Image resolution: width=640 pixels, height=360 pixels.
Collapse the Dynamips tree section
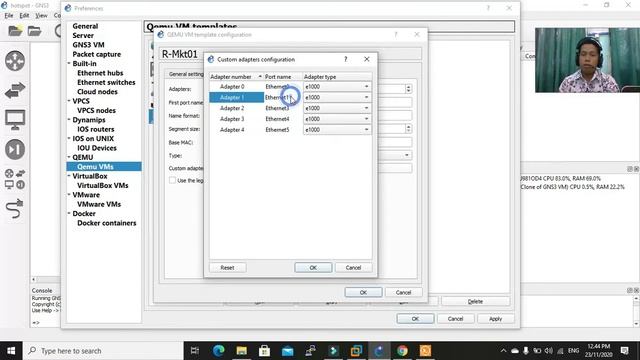click(x=69, y=120)
